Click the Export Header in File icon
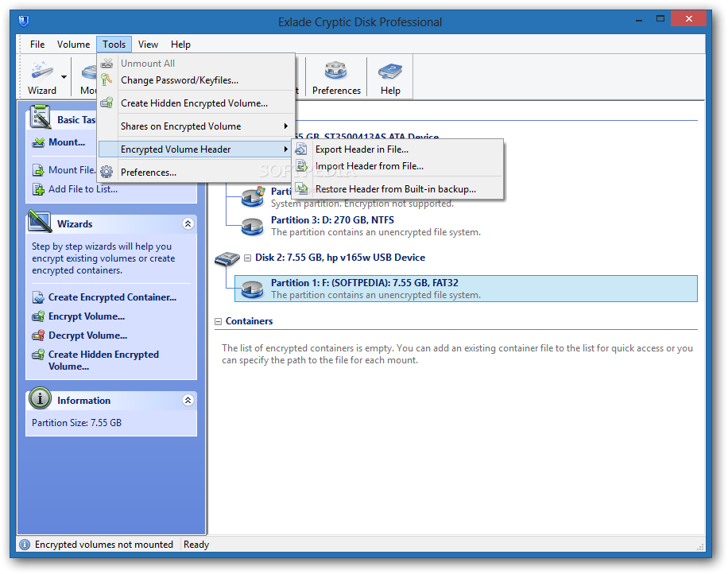The height and width of the screenshot is (574, 728). click(x=301, y=149)
